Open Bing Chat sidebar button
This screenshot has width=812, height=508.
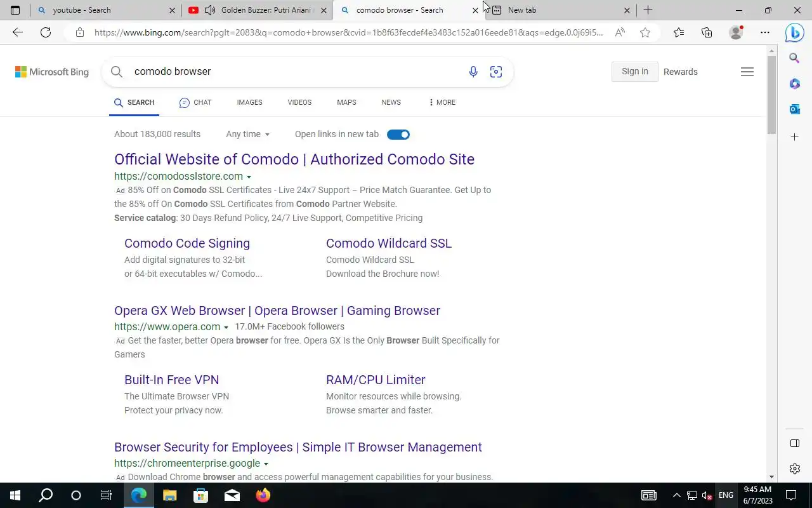point(794,32)
